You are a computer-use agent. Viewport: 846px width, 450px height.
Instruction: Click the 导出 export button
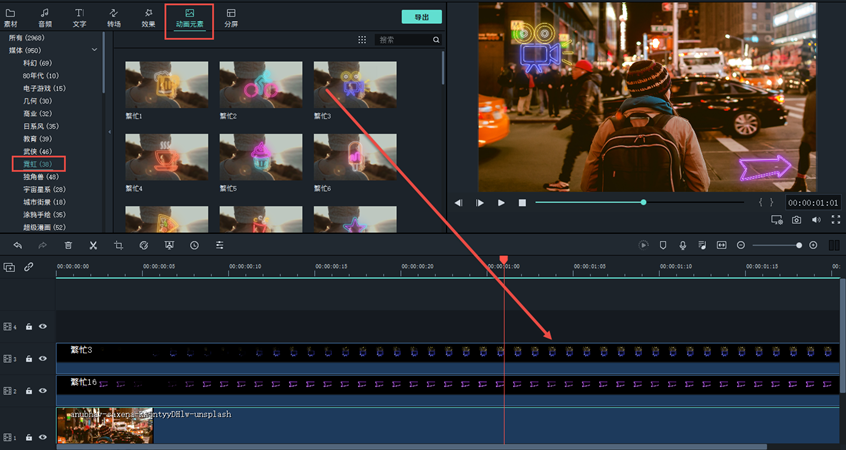tap(421, 17)
